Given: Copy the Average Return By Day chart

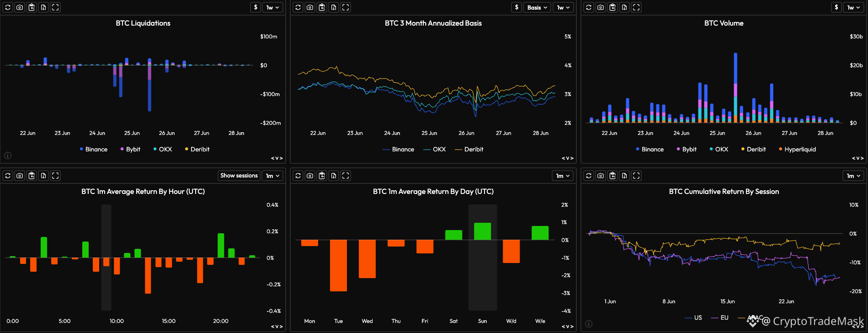Looking at the screenshot, I should coord(322,176).
